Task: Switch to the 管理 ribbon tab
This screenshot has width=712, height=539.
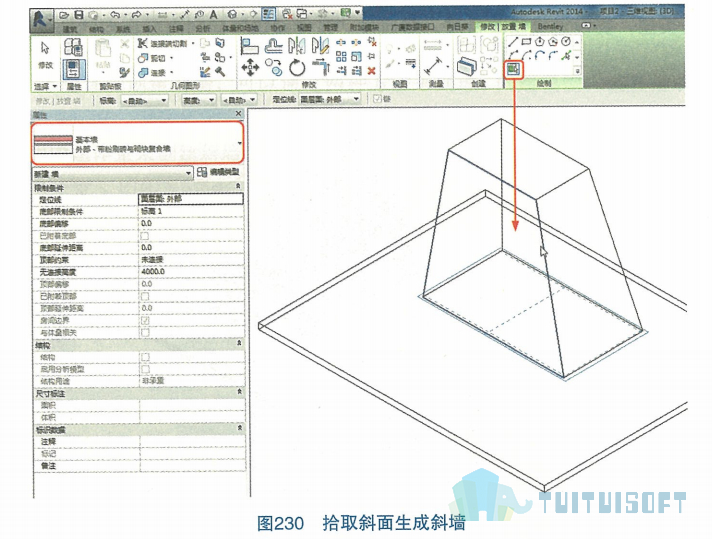Action: (330, 28)
